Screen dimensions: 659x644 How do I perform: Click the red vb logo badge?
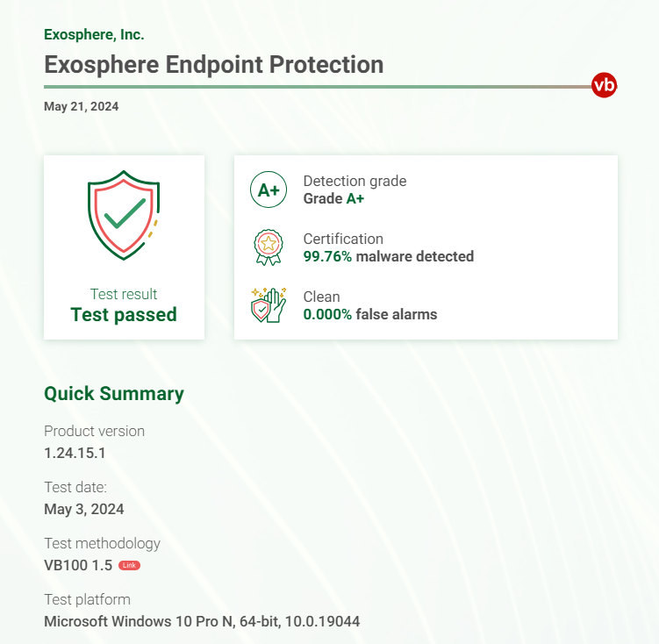pyautogui.click(x=604, y=85)
